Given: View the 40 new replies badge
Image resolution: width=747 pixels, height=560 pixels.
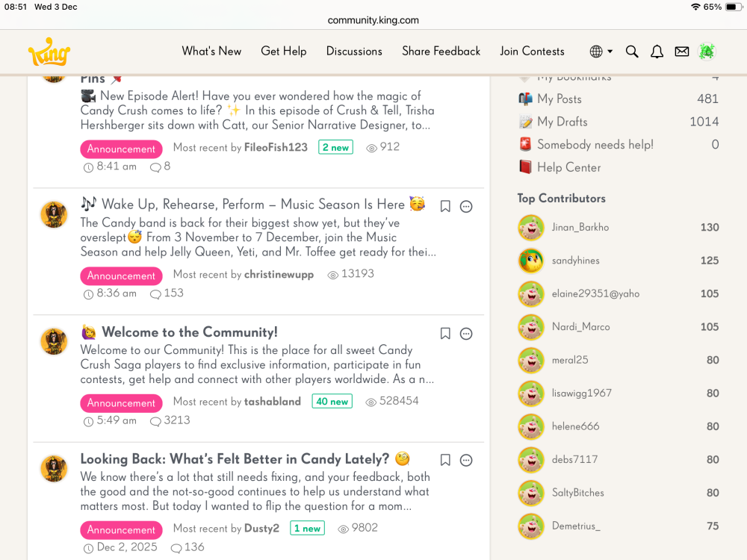Looking at the screenshot, I should pos(332,401).
